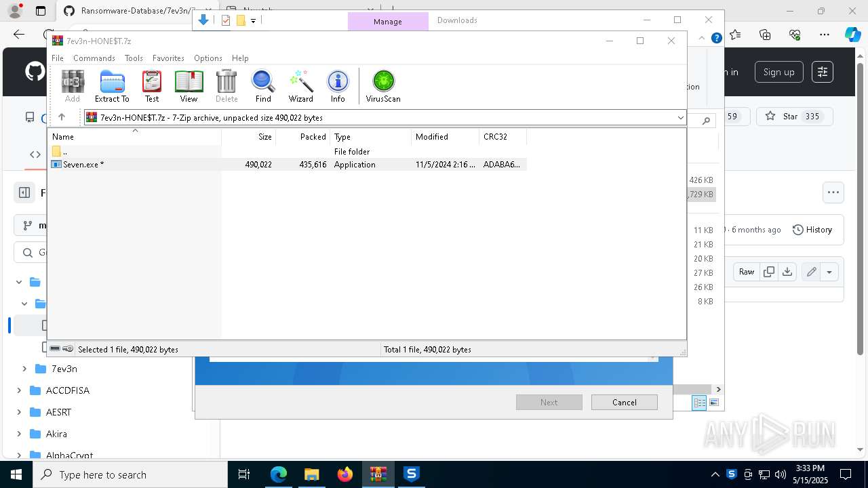Sort by Modified column header
The height and width of the screenshot is (488, 868).
click(445, 137)
